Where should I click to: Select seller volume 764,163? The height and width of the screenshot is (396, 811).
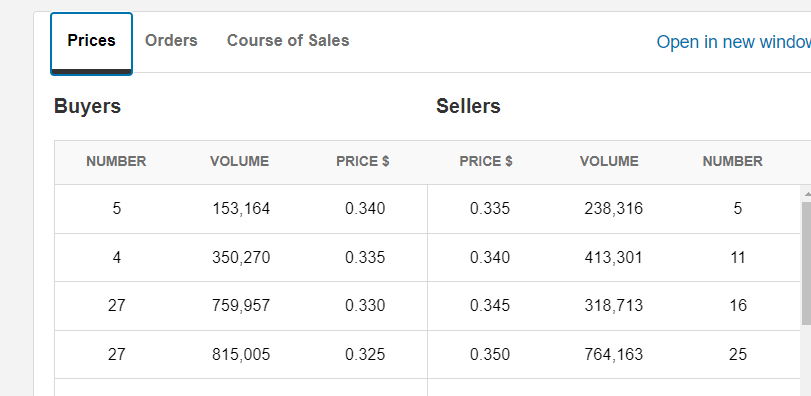pos(614,354)
